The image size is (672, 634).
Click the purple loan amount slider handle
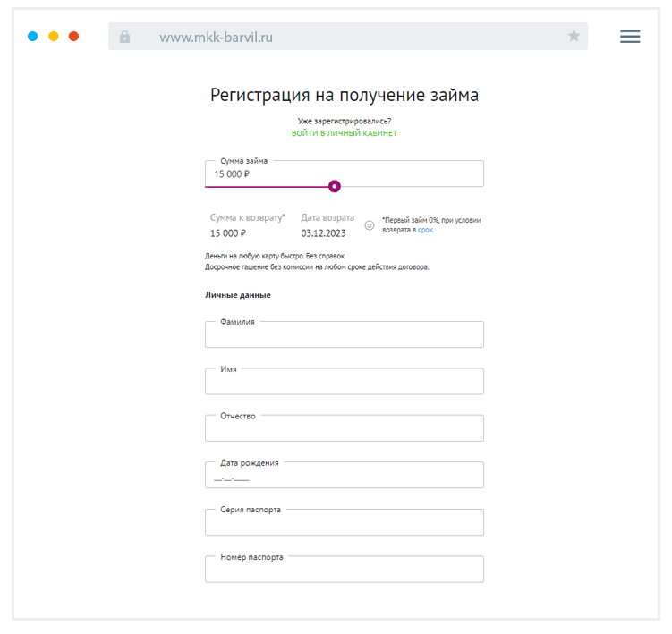[335, 186]
